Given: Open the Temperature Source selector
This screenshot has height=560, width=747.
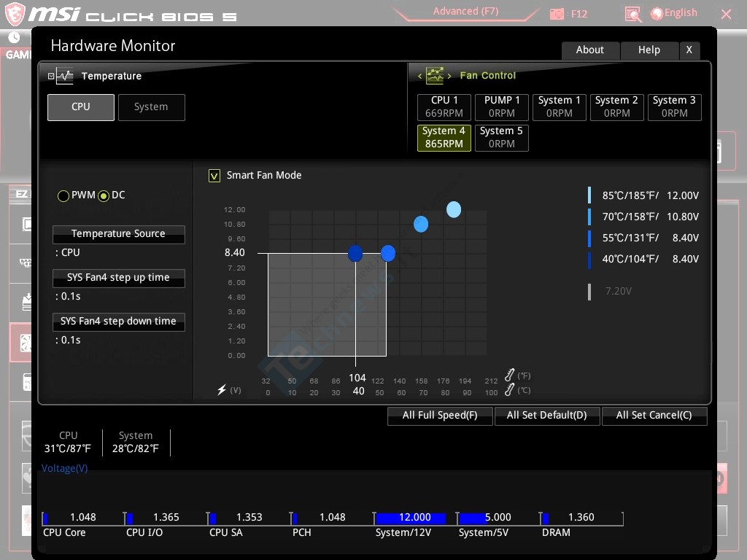Looking at the screenshot, I should point(118,234).
